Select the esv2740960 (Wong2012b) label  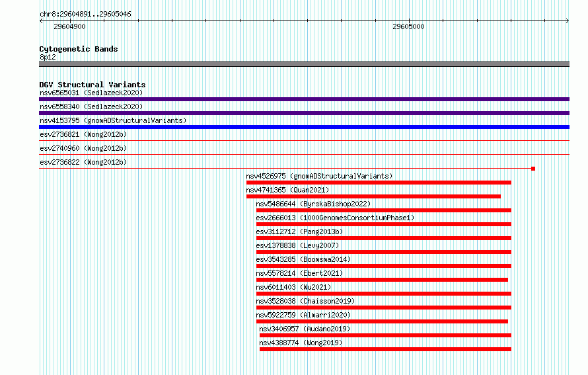click(x=83, y=148)
